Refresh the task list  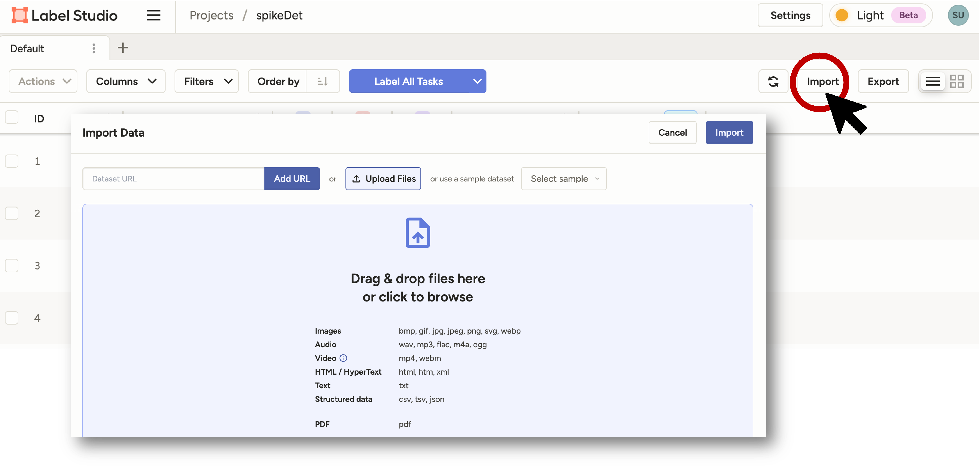point(773,81)
